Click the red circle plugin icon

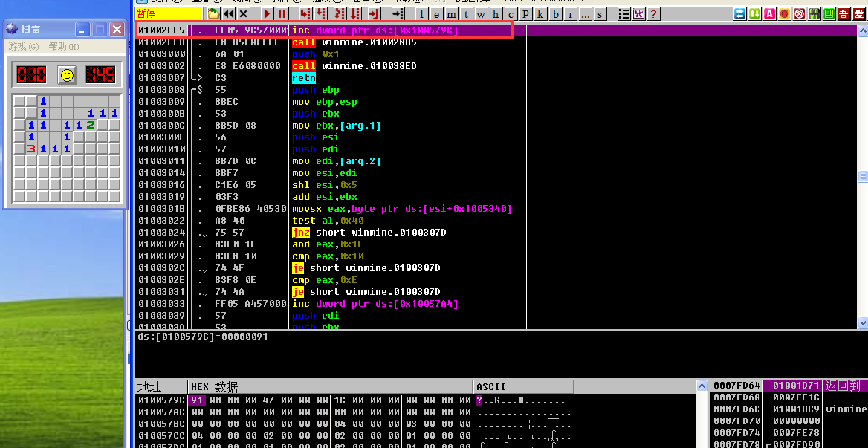pos(785,14)
